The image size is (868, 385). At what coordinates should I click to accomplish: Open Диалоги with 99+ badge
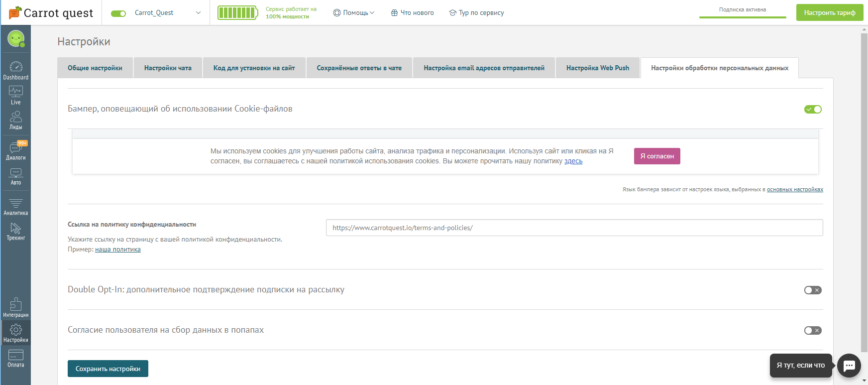[x=16, y=150]
